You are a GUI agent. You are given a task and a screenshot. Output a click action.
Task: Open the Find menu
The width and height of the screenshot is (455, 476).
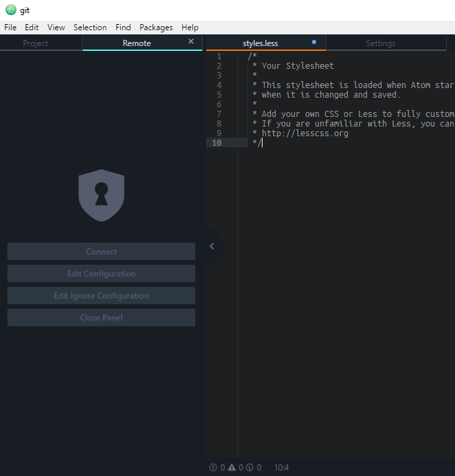click(x=123, y=28)
